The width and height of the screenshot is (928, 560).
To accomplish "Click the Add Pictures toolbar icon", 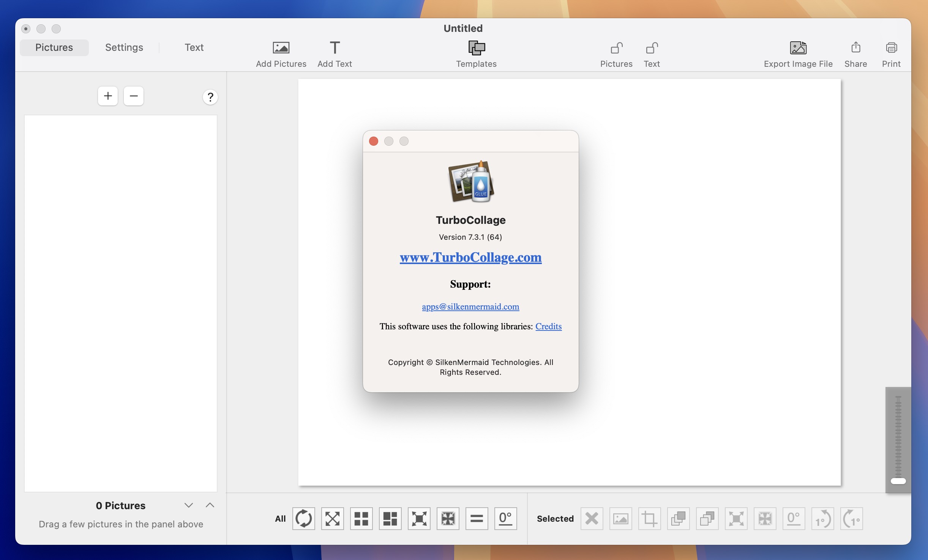I will coord(281,48).
